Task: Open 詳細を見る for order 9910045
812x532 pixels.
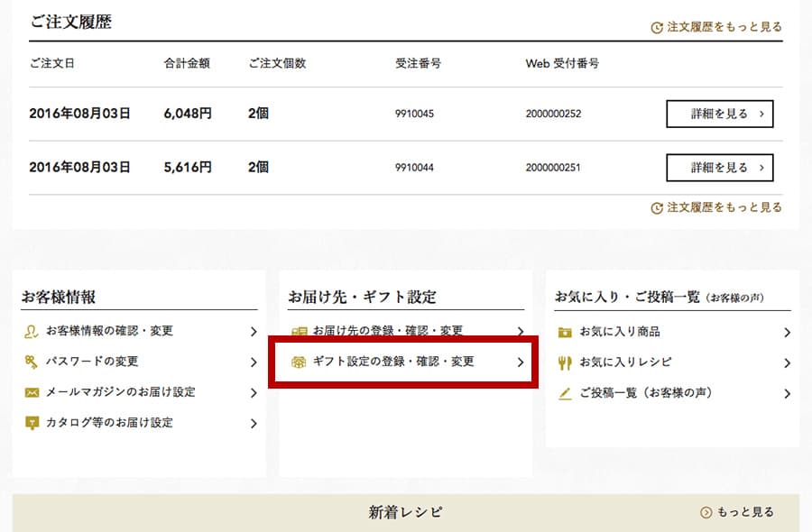Action: (719, 115)
